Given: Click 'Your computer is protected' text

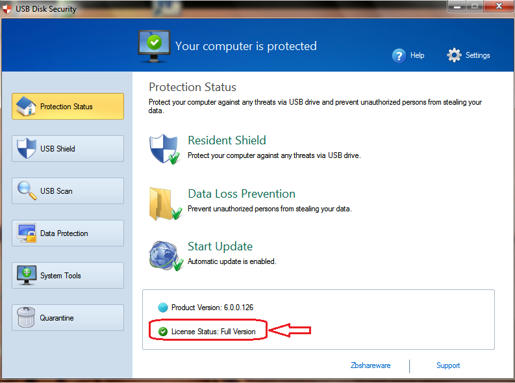Looking at the screenshot, I should [246, 46].
